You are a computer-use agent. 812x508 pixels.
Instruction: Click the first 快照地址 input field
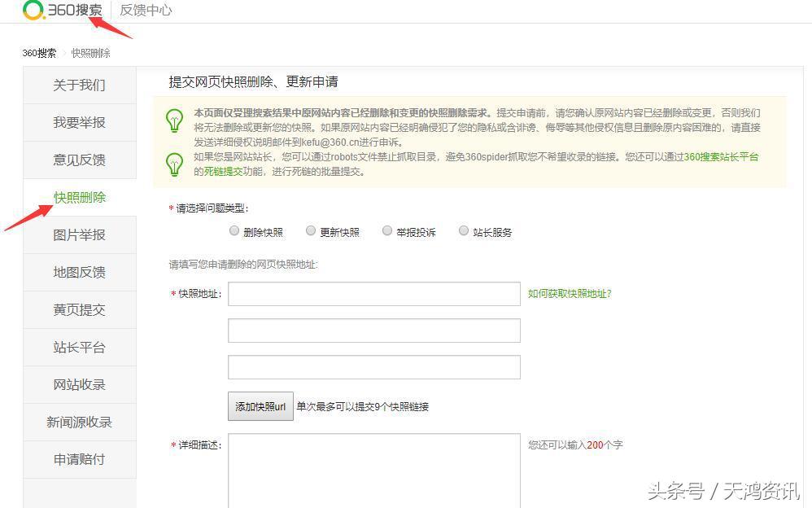click(x=373, y=294)
